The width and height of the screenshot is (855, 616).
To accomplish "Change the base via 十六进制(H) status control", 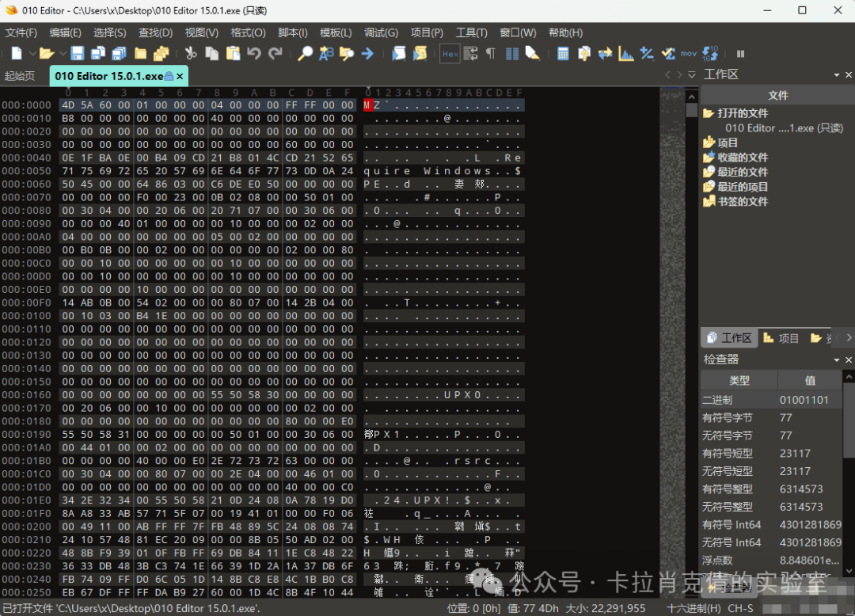I will pyautogui.click(x=694, y=608).
